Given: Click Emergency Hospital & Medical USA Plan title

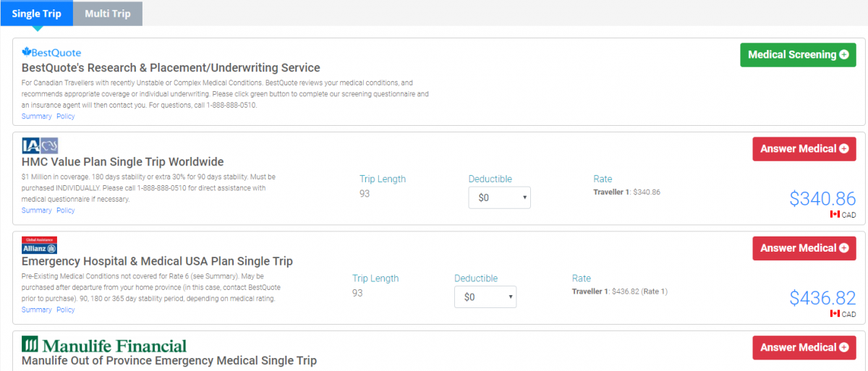Looking at the screenshot, I should click(x=157, y=261).
